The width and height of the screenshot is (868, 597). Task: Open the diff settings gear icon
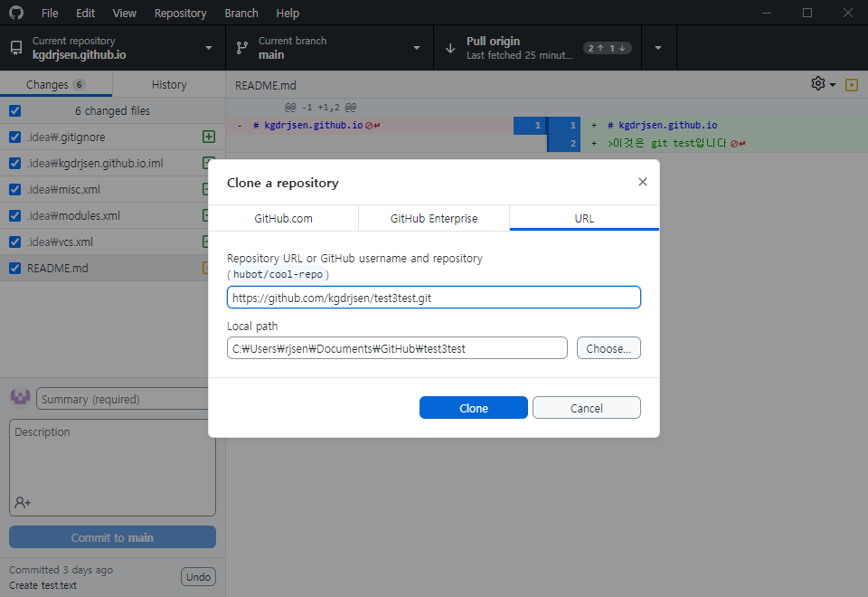point(818,83)
